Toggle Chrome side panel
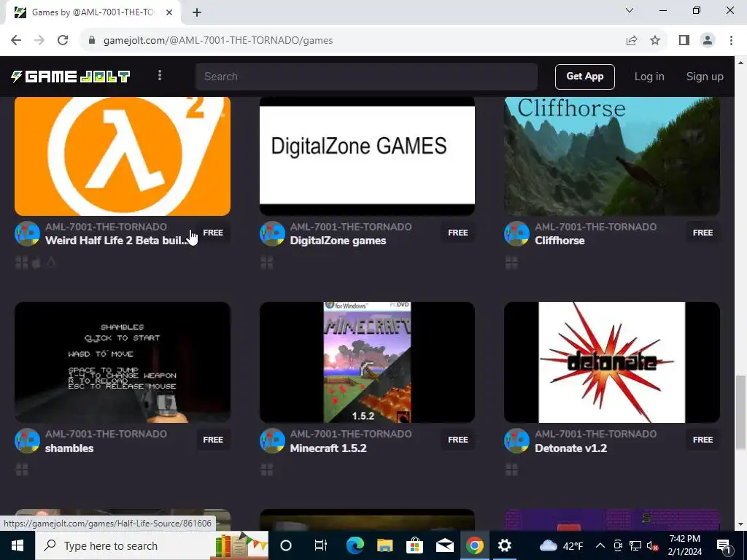The height and width of the screenshot is (560, 747). coord(684,41)
